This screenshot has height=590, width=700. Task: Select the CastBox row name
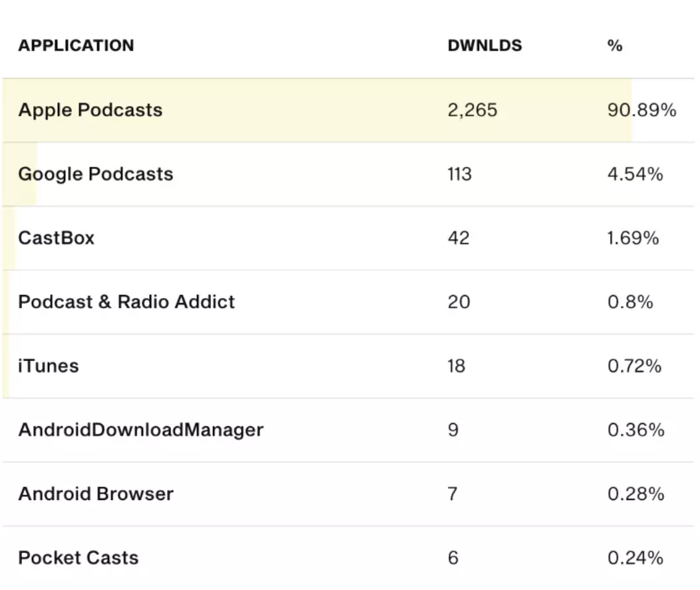coord(57,238)
